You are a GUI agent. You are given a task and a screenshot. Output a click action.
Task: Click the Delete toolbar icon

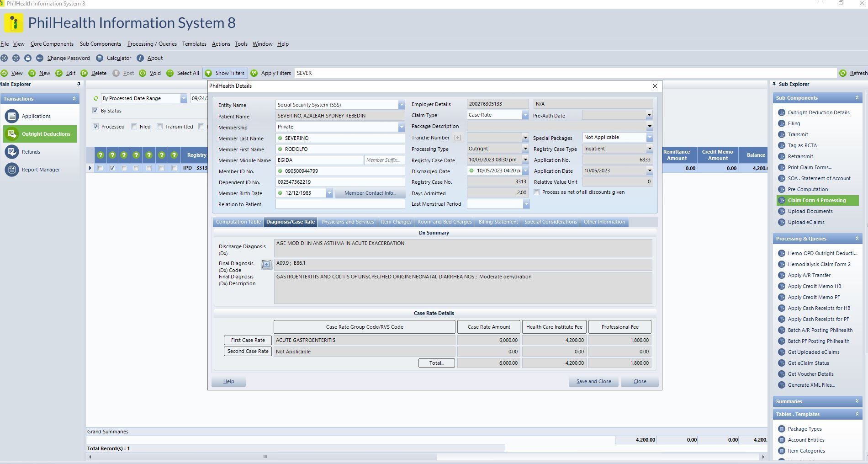(84, 73)
